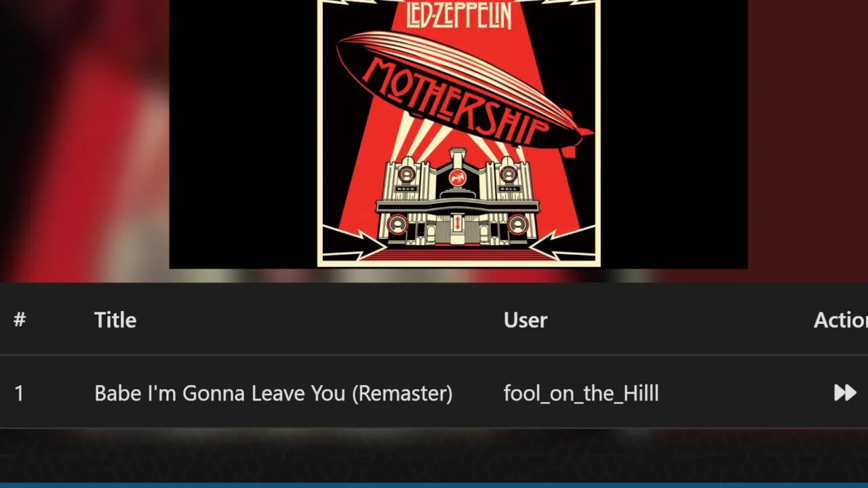Click the black letterbox area left of the cover
Viewport: 868px width, 488px height.
click(243, 134)
